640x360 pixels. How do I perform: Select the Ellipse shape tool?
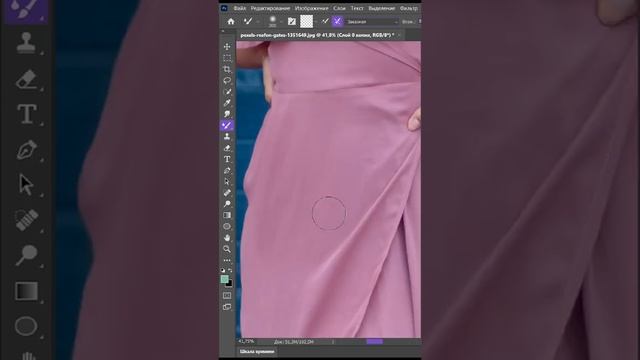point(227,226)
